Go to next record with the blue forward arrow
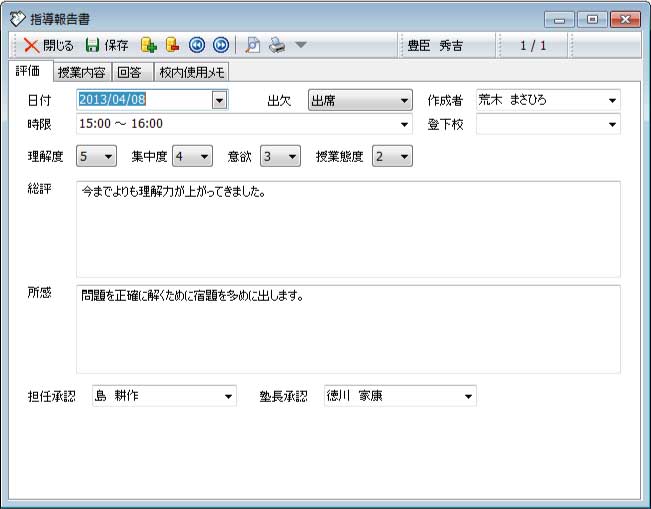Image resolution: width=651 pixels, height=509 pixels. click(221, 45)
